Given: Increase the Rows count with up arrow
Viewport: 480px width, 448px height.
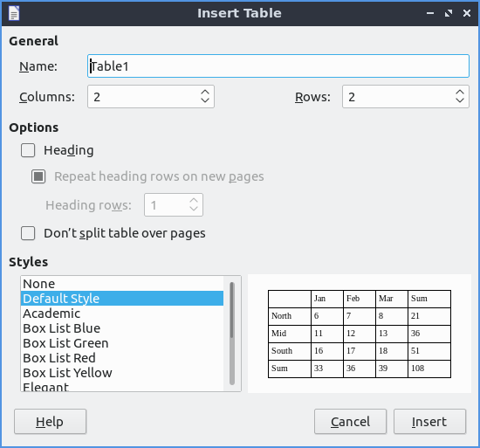Looking at the screenshot, I should click(x=460, y=93).
